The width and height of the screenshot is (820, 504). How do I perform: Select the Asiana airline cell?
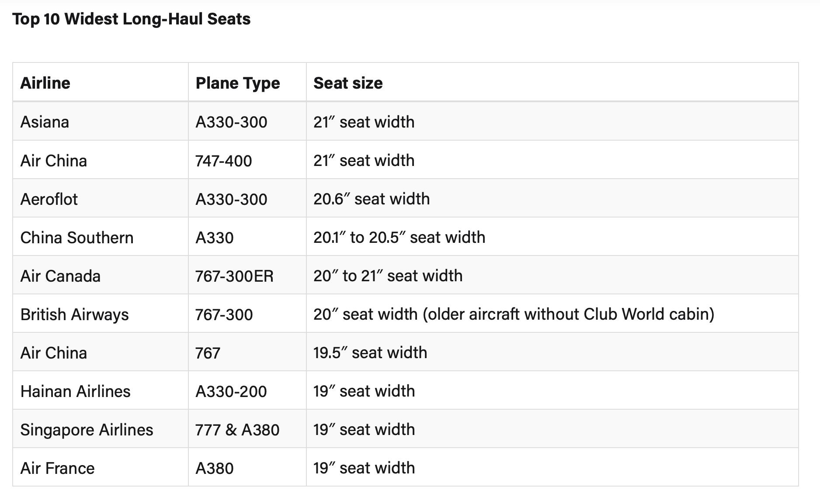[101, 121]
